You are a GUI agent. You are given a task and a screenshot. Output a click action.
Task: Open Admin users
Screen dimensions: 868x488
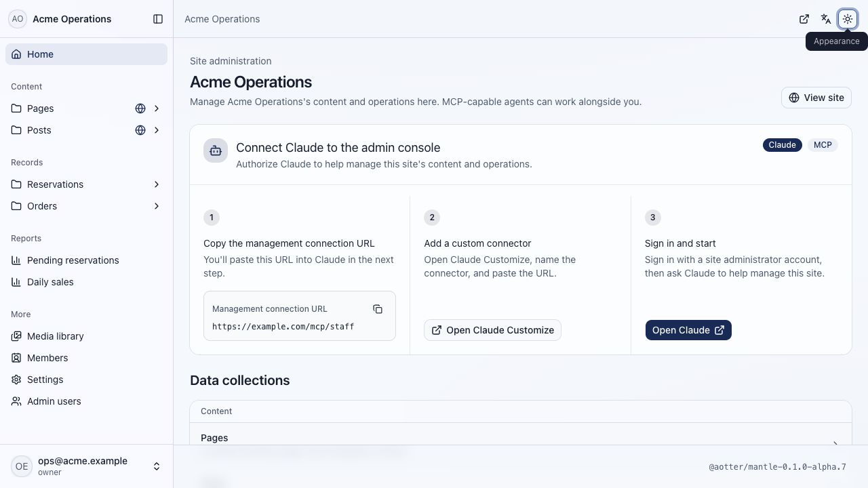click(x=86, y=401)
